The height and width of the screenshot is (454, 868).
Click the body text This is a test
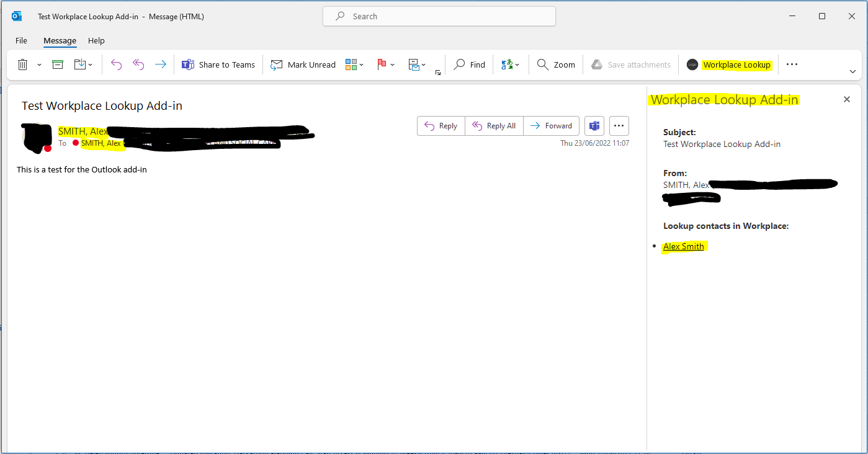[x=82, y=169]
